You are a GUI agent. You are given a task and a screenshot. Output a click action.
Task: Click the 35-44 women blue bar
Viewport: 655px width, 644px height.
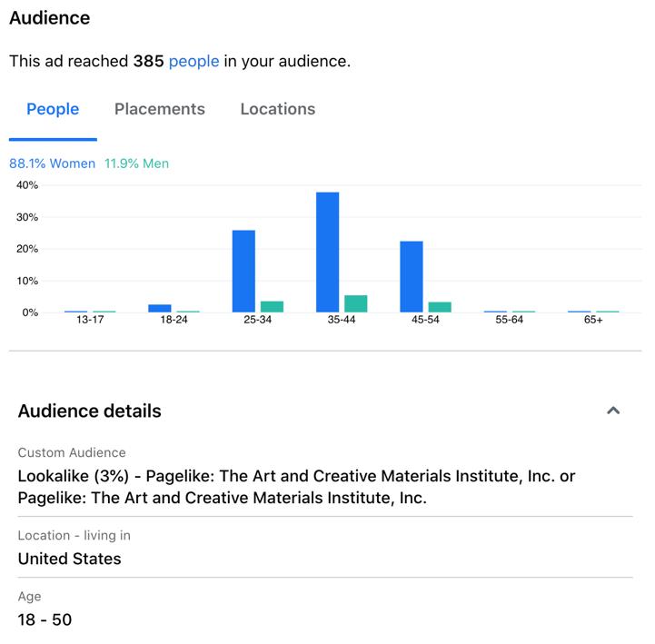[327, 253]
